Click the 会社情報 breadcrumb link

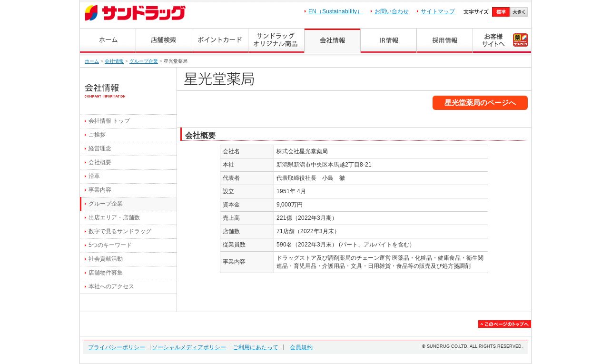click(114, 61)
